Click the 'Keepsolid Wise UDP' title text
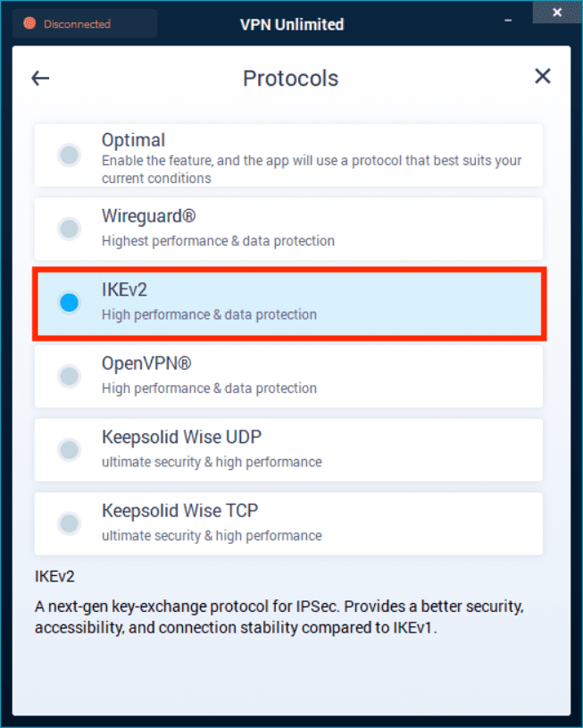This screenshot has height=728, width=583. (181, 438)
